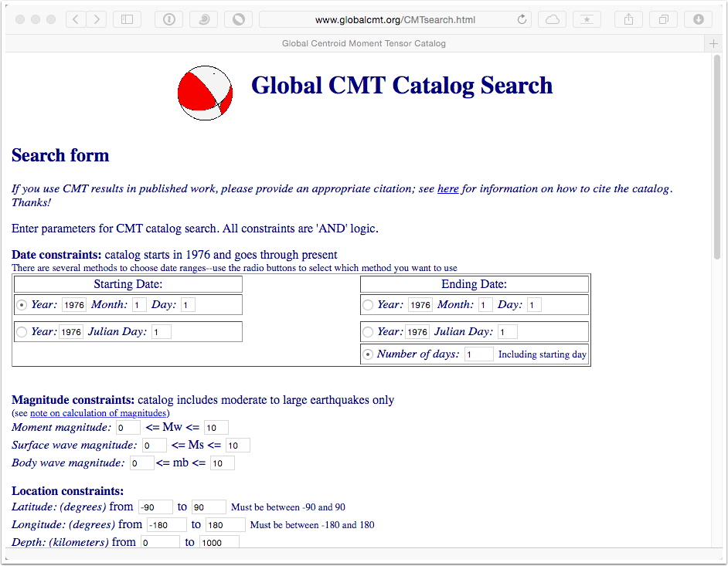Screen dimensions: 728x566
Task: Open the 'here' citation link
Action: click(x=448, y=189)
